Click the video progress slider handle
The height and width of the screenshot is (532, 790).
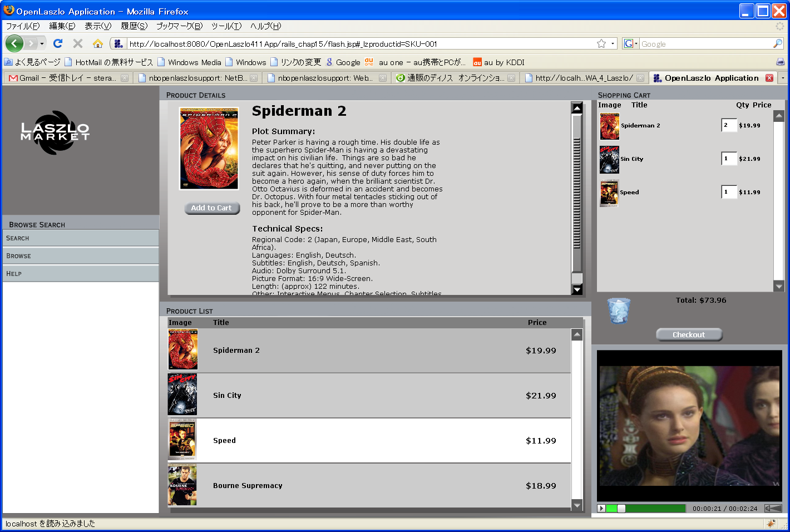coord(621,508)
